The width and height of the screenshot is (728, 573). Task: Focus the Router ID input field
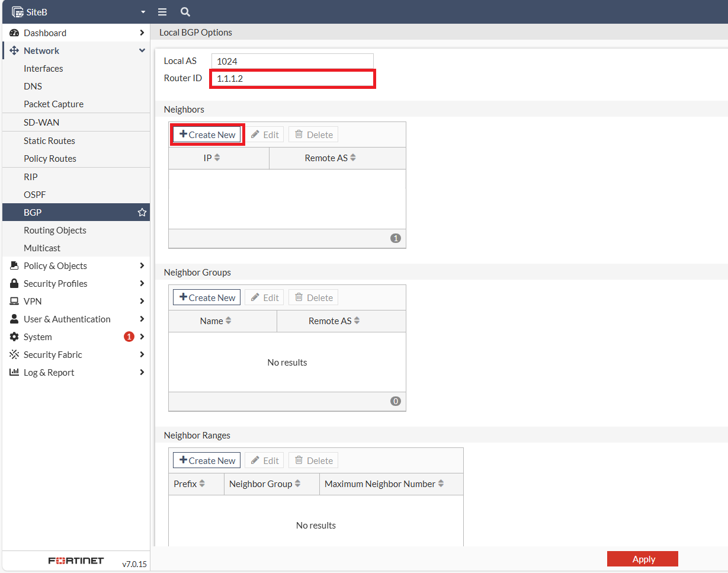pos(293,79)
